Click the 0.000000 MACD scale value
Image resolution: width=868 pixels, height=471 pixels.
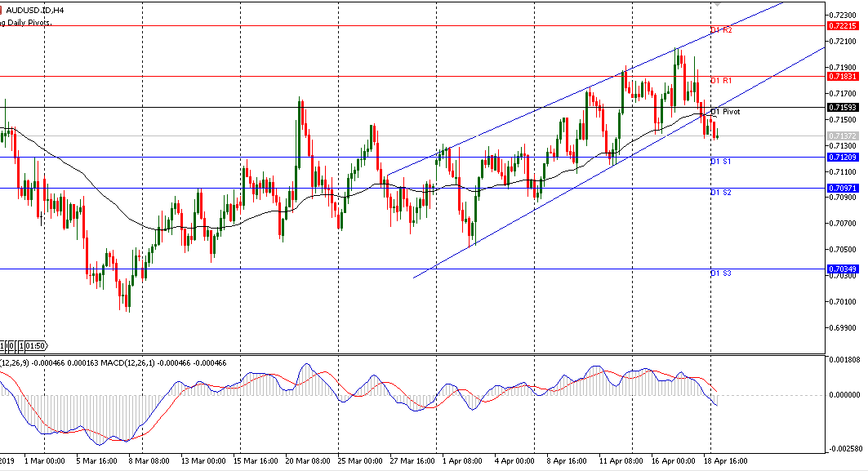[845, 394]
